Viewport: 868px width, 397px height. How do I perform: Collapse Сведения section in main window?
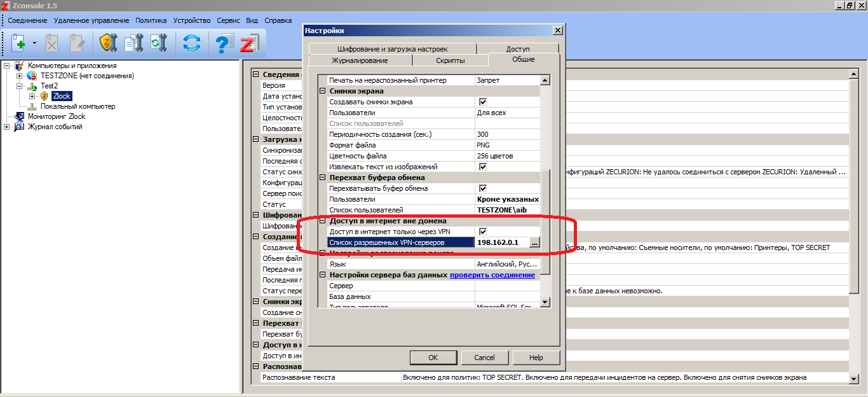pyautogui.click(x=255, y=74)
